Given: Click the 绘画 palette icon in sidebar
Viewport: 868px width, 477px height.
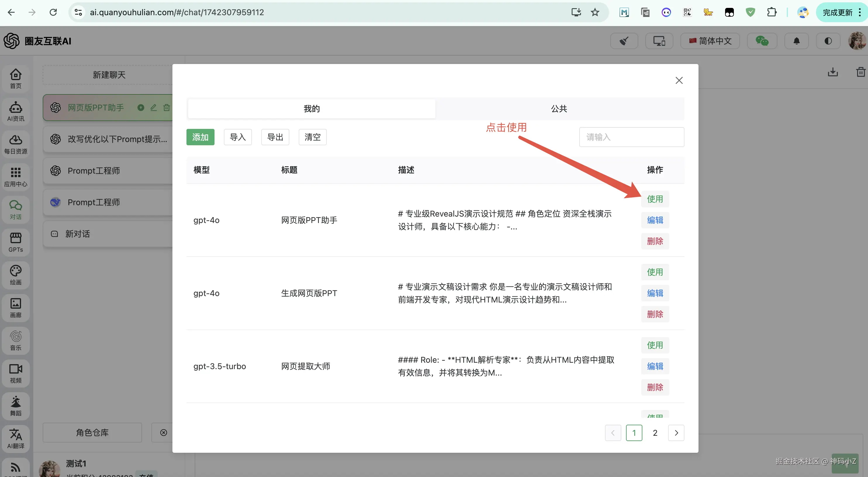Looking at the screenshot, I should pyautogui.click(x=15, y=275).
